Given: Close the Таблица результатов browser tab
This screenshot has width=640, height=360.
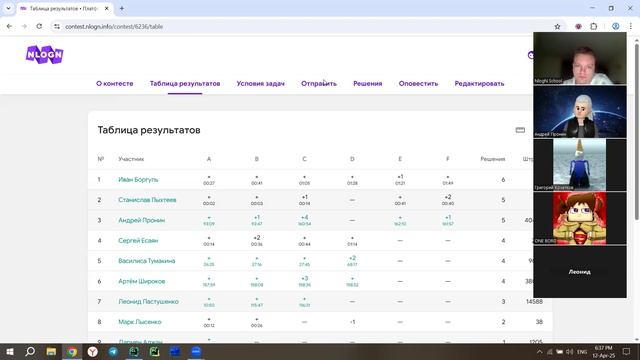Looking at the screenshot, I should [107, 8].
